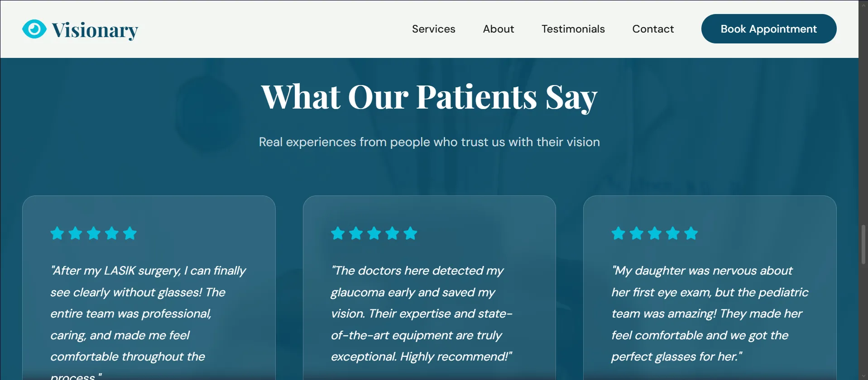Click fifth star in pediatric review card
The image size is (868, 380).
pos(691,233)
